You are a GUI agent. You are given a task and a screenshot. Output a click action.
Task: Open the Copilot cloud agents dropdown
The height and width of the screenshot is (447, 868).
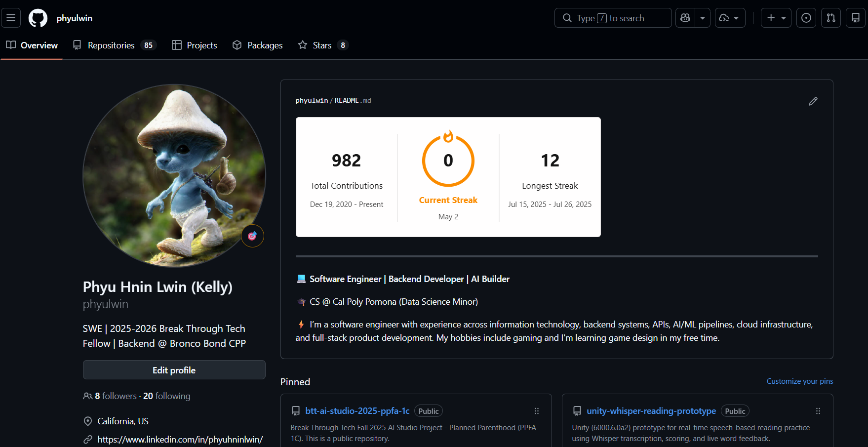point(730,18)
